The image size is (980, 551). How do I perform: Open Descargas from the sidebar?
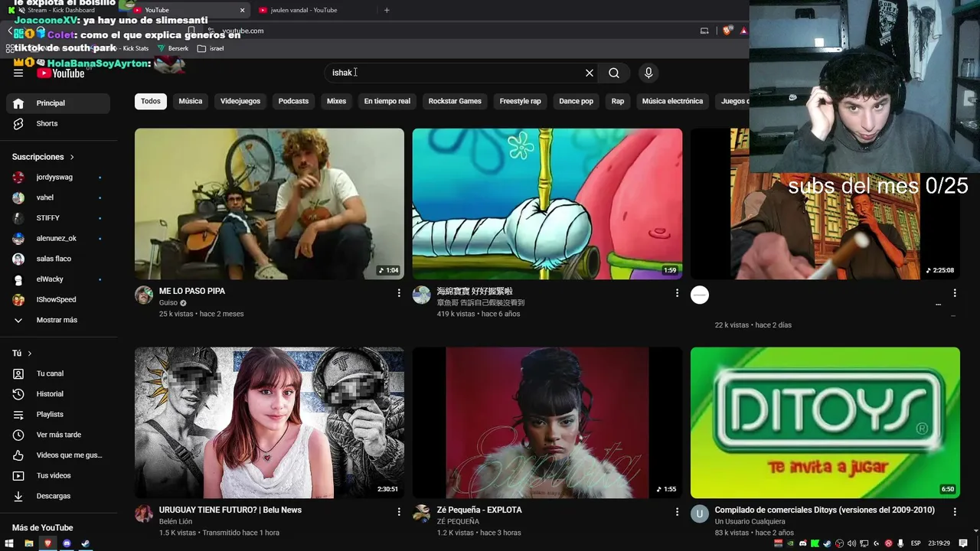pyautogui.click(x=58, y=496)
